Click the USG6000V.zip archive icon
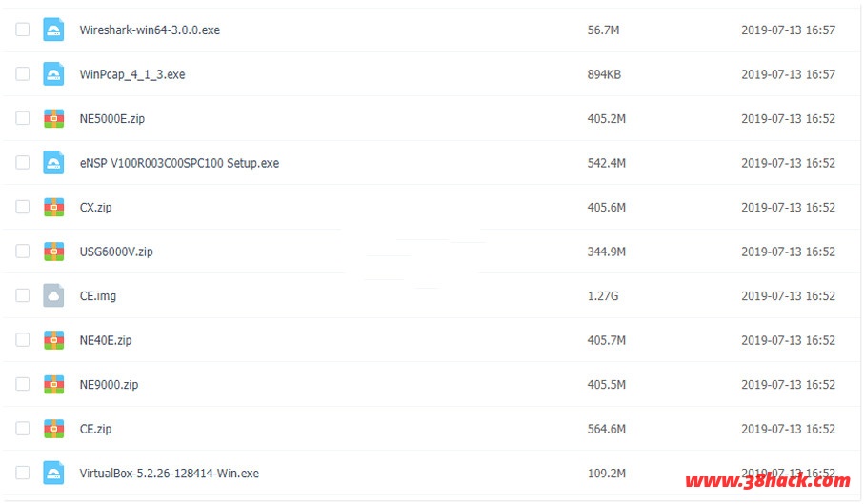 pos(53,252)
